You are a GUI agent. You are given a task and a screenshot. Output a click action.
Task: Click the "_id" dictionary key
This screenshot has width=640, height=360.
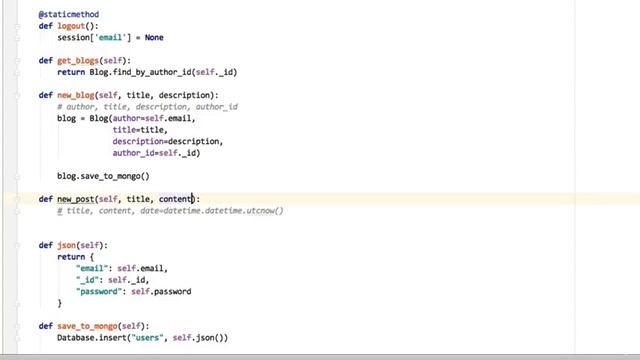(x=87, y=280)
